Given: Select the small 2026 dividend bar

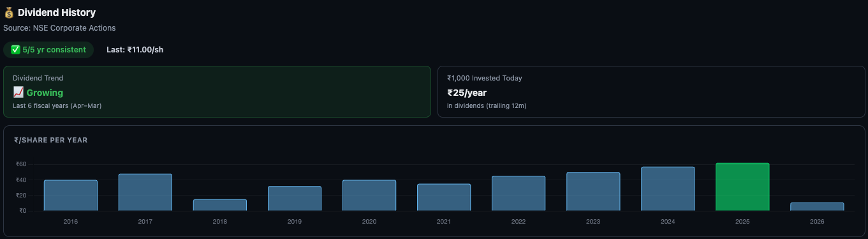Looking at the screenshot, I should tap(817, 206).
